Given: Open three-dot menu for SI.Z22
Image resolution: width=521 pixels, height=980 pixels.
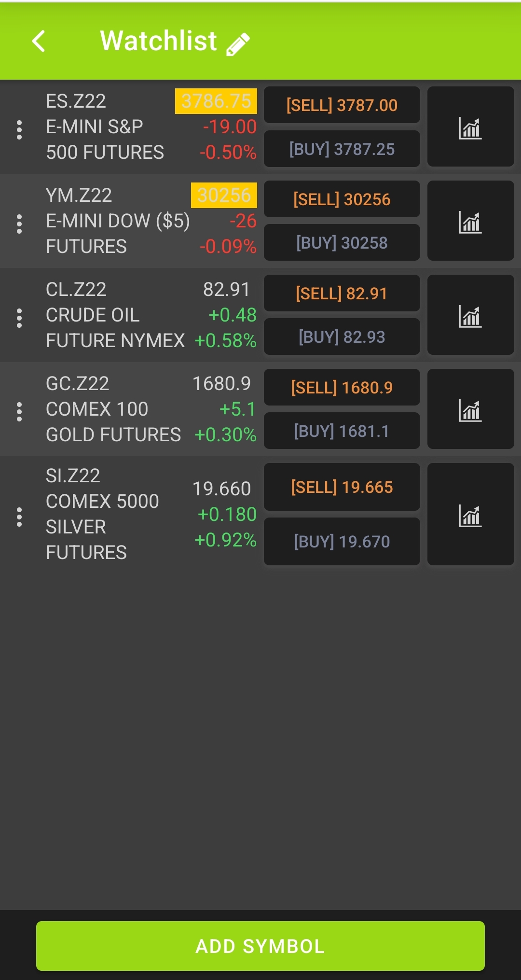Looking at the screenshot, I should click(19, 517).
